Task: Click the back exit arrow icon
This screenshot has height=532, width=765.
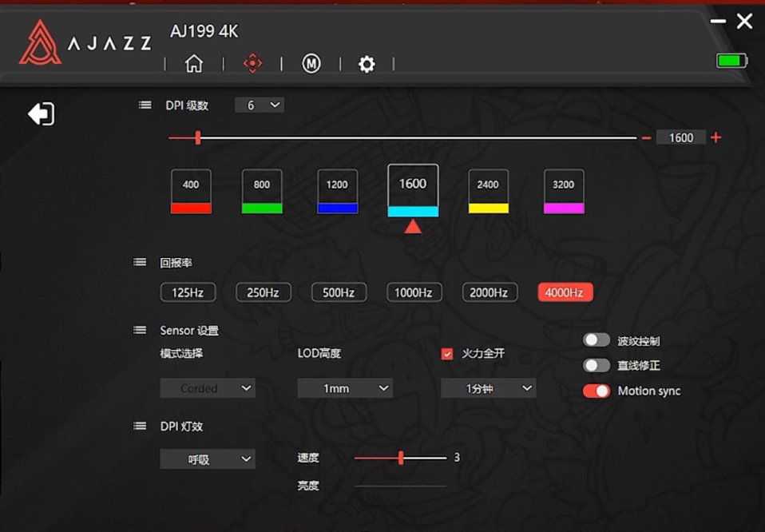Action: coord(42,113)
